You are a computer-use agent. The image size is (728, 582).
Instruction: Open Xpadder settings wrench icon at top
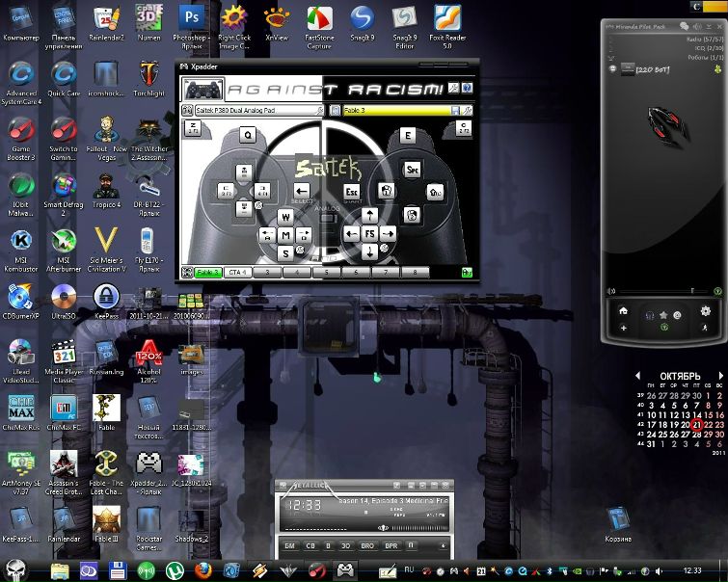coord(453,88)
